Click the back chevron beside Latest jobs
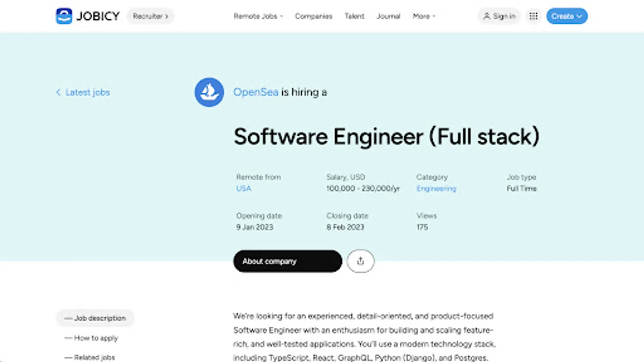Image resolution: width=644 pixels, height=362 pixels. point(58,93)
